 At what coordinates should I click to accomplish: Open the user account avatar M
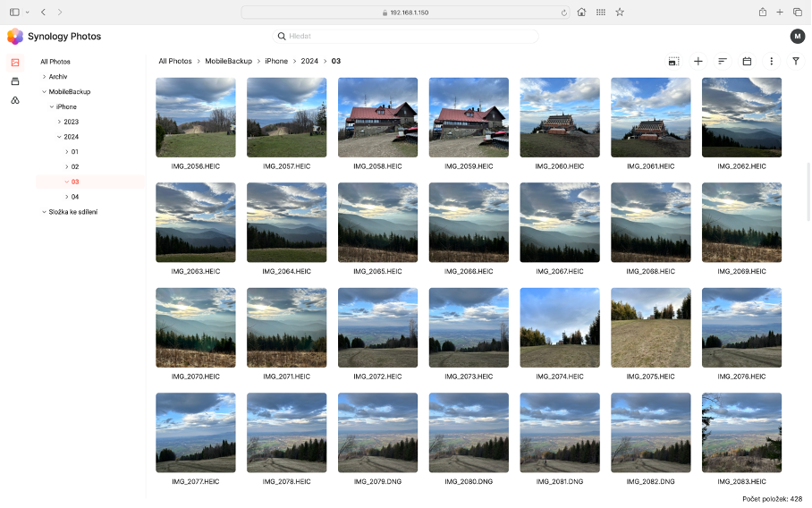(x=798, y=37)
